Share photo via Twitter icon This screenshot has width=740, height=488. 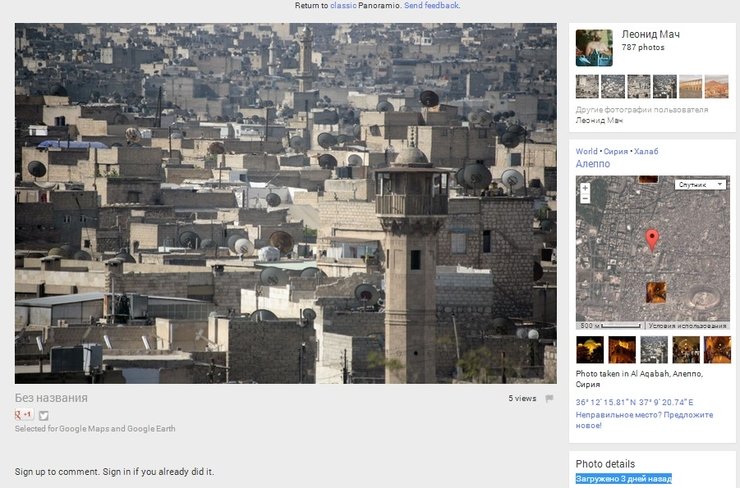[x=43, y=415]
